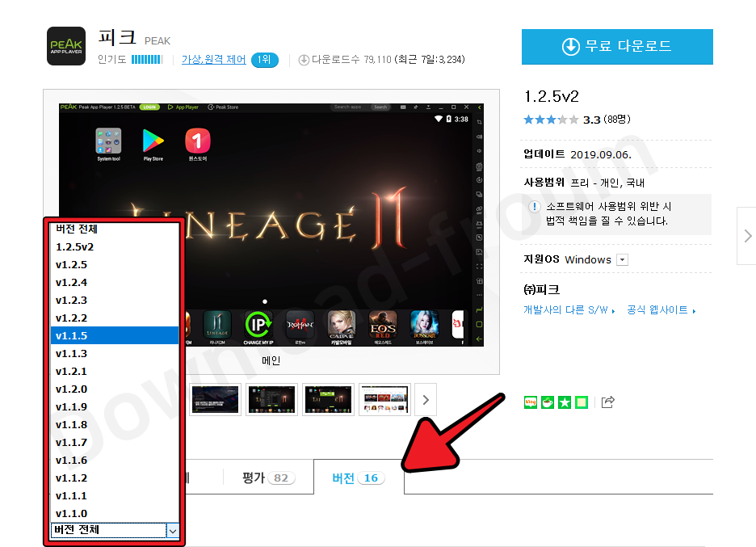This screenshot has width=756, height=547.
Task: Click the green LOGIN badge in emulator
Action: coord(149,107)
